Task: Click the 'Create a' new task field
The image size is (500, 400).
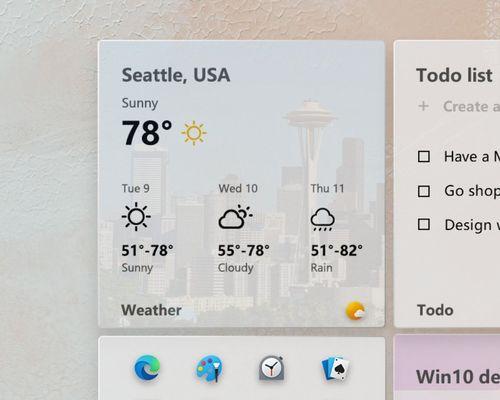Action: [x=471, y=107]
